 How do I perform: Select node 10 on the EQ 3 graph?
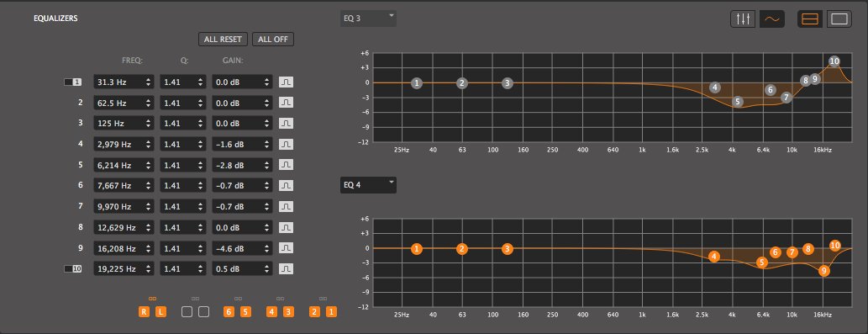[834, 61]
